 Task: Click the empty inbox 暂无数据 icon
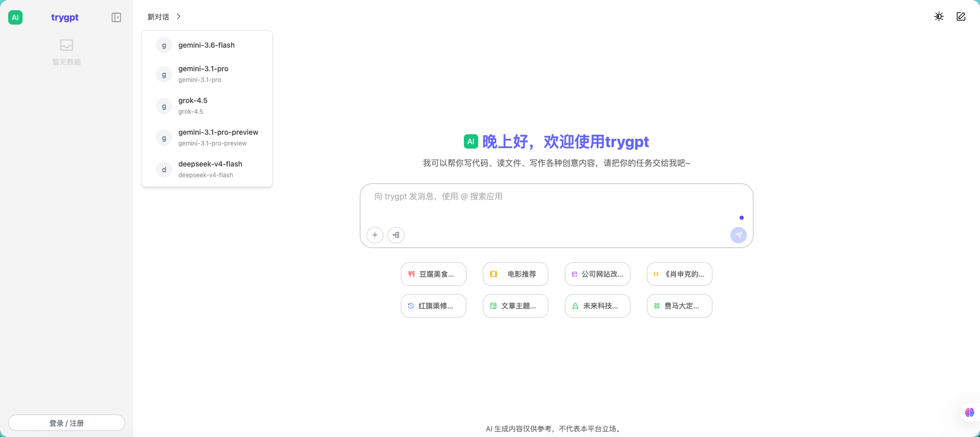point(67,45)
